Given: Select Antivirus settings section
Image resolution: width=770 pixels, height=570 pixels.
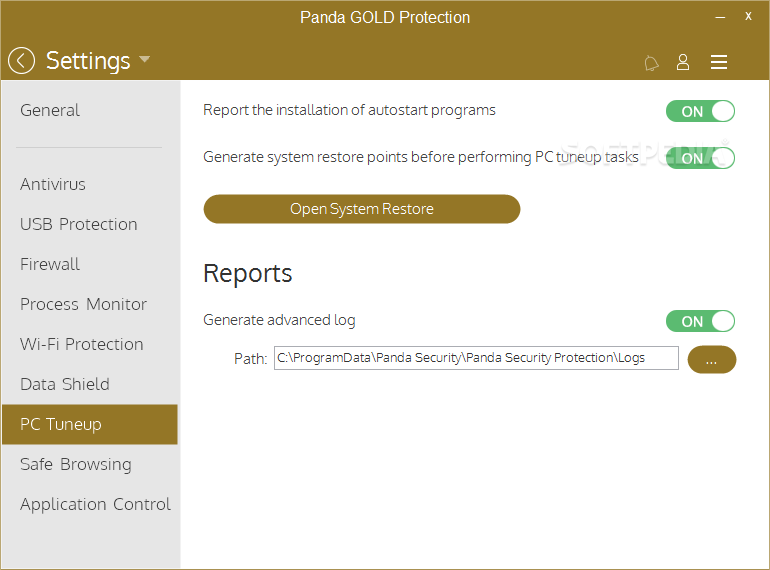Looking at the screenshot, I should coord(53,184).
